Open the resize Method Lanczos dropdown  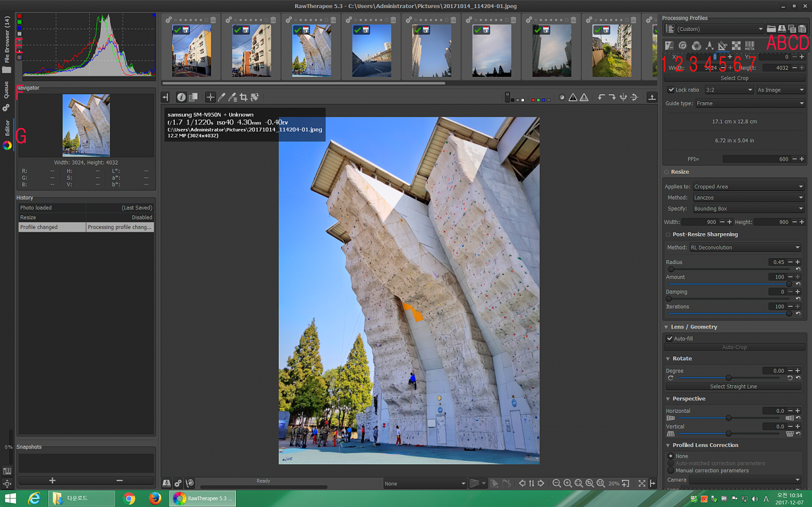(748, 197)
